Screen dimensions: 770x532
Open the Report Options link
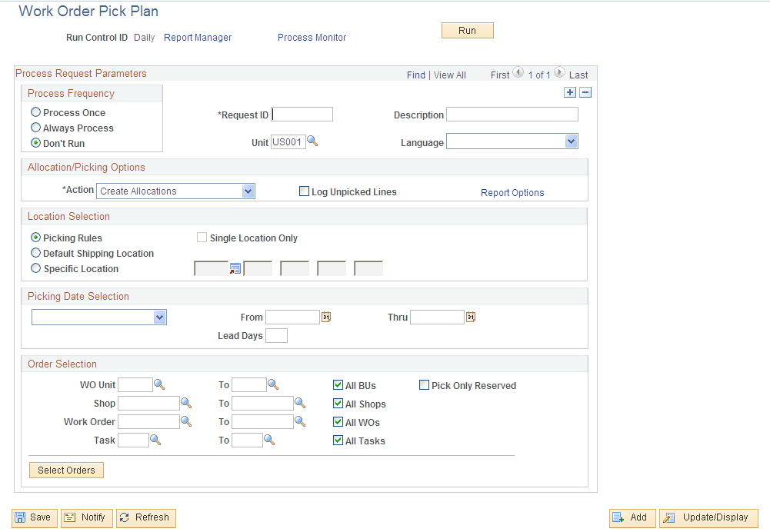coord(512,193)
